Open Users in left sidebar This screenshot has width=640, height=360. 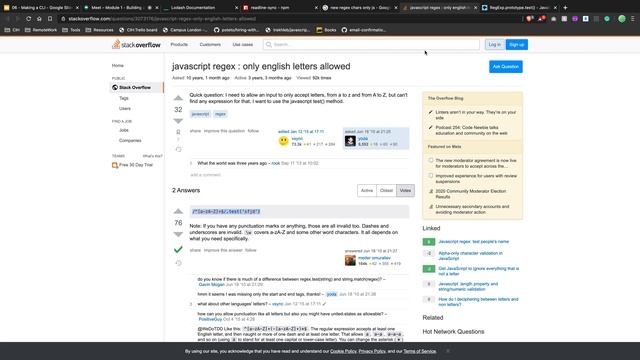125,109
